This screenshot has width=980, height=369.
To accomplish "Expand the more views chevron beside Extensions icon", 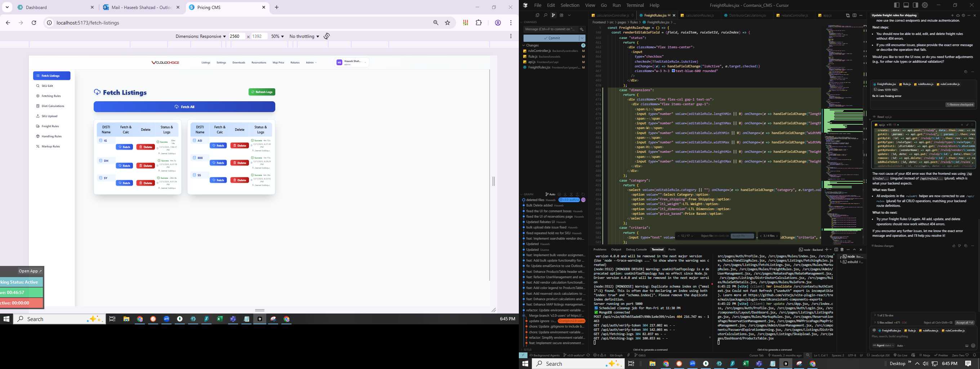I will click(x=570, y=15).
